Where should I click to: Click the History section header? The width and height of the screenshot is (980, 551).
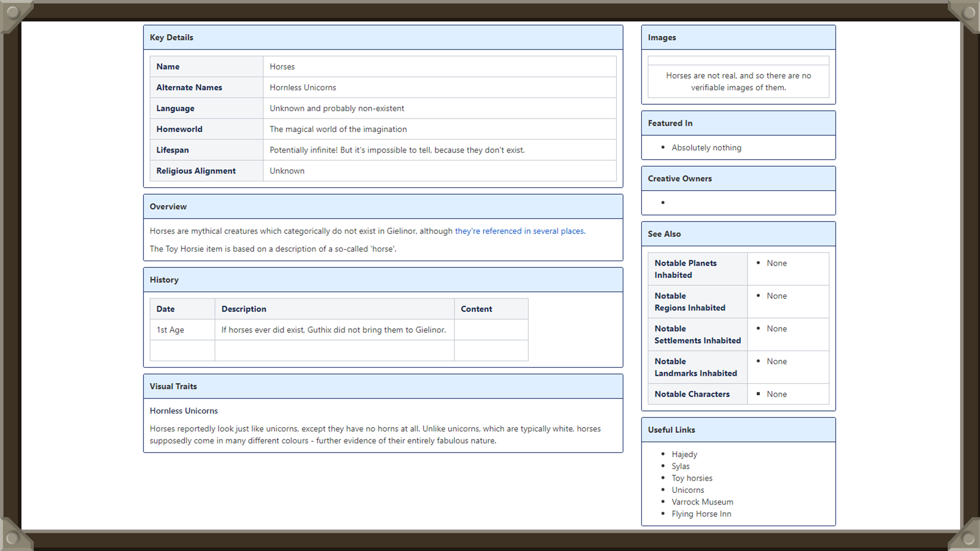383,280
